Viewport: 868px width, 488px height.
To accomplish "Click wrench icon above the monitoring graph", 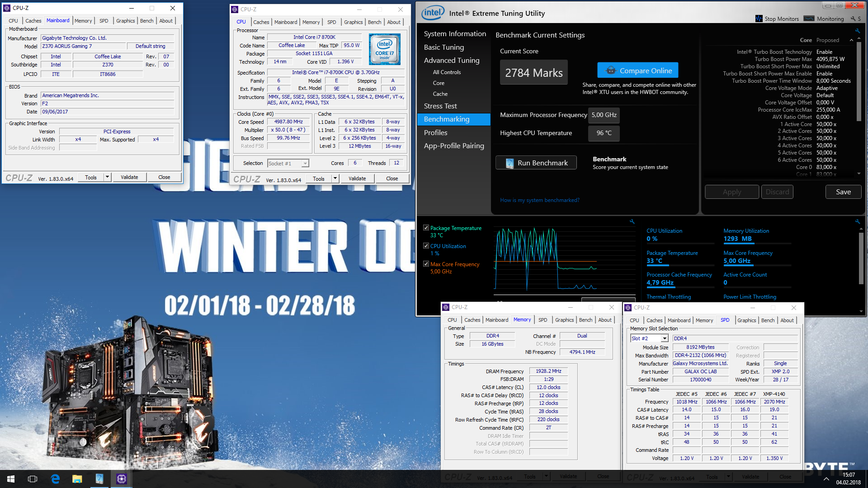I will (632, 221).
